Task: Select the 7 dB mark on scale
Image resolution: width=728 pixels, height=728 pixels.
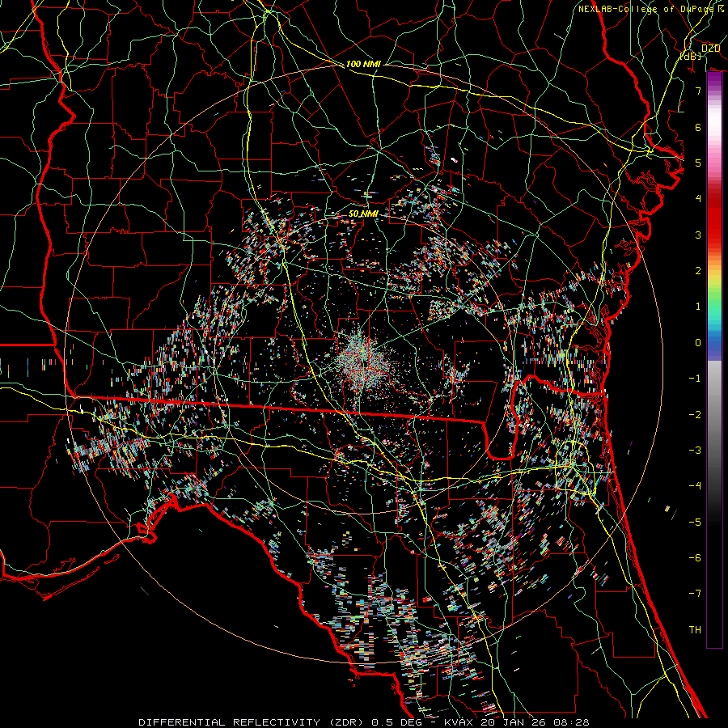Action: tap(697, 91)
